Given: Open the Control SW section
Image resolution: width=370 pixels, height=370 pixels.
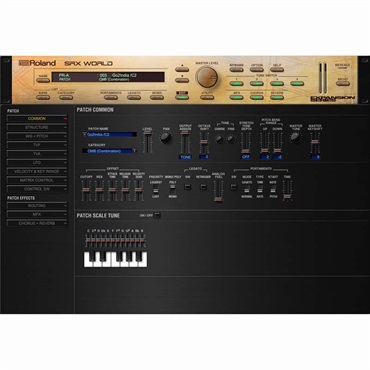Looking at the screenshot, I should point(37,189).
